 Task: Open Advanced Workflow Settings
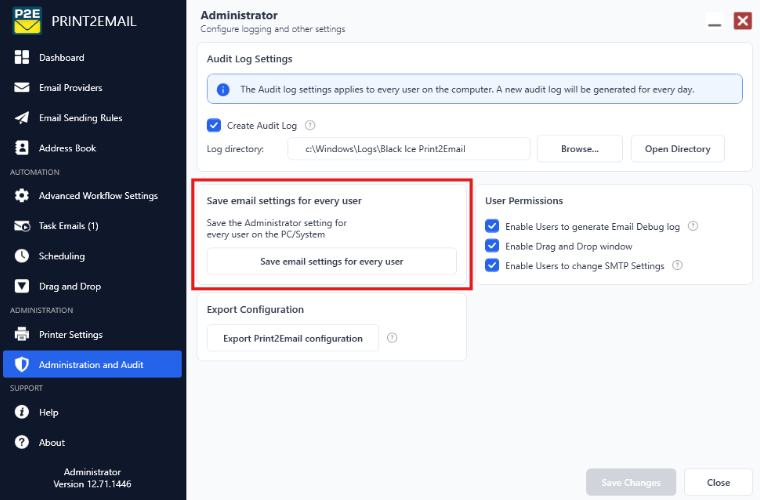pyautogui.click(x=98, y=196)
